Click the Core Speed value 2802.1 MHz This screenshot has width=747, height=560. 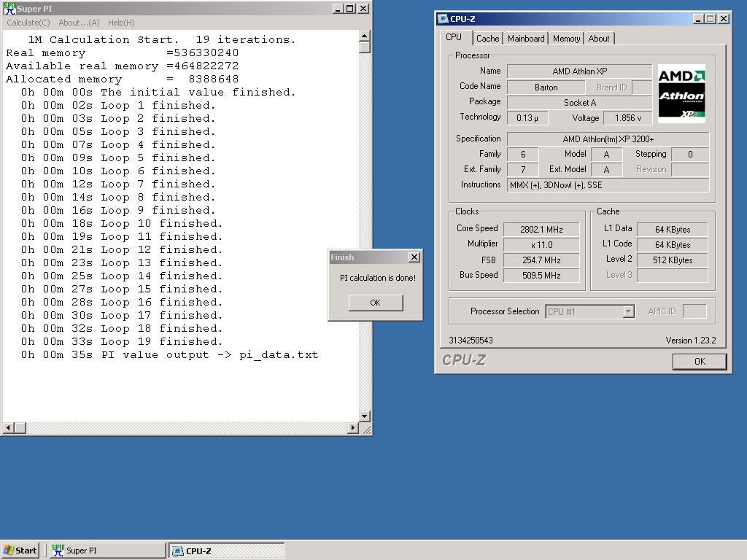[541, 230]
